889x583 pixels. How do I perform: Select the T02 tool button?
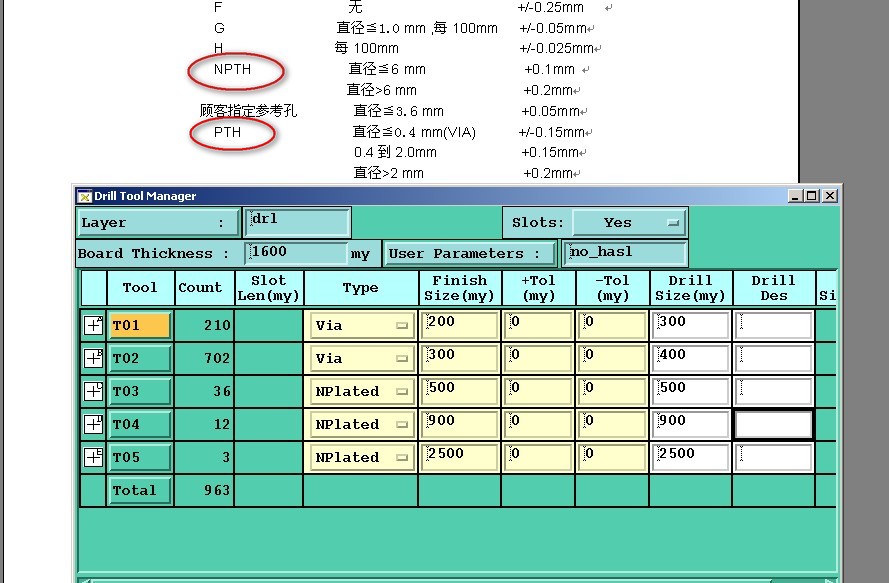[139, 358]
